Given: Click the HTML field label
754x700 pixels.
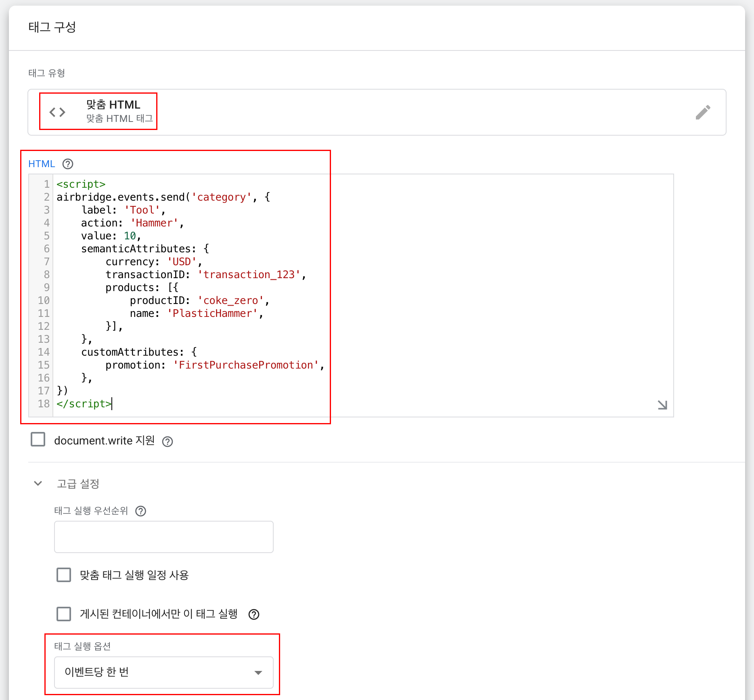Looking at the screenshot, I should (x=42, y=164).
